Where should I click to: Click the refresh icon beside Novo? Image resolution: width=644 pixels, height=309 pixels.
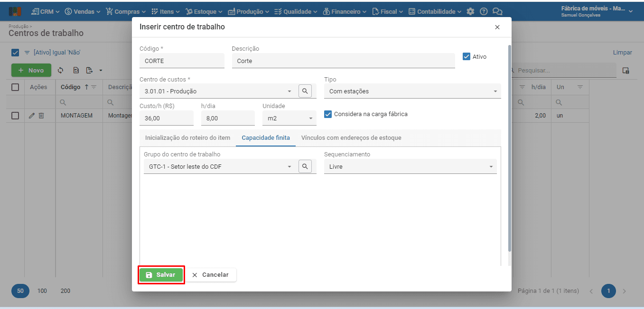click(x=61, y=70)
